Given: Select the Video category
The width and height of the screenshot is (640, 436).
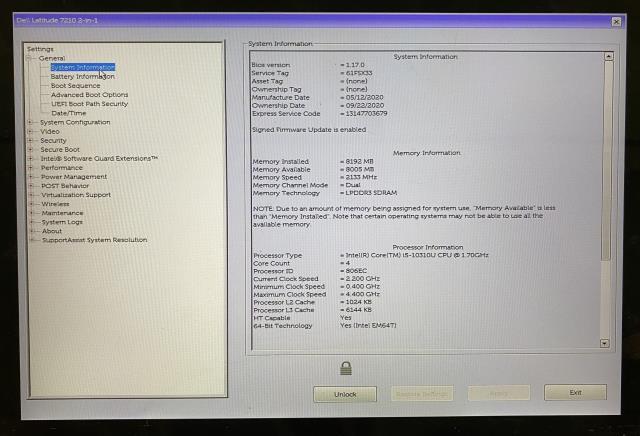Looking at the screenshot, I should pos(50,131).
